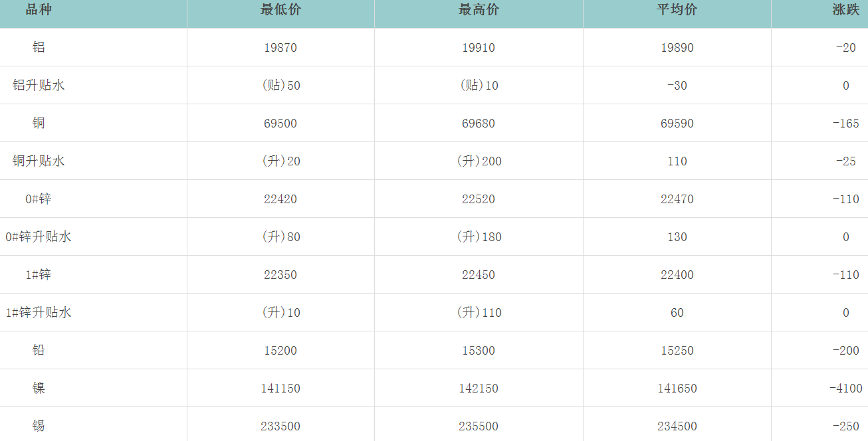868x441 pixels.
Task: Select aluminum's lowest price 19870
Action: click(280, 48)
